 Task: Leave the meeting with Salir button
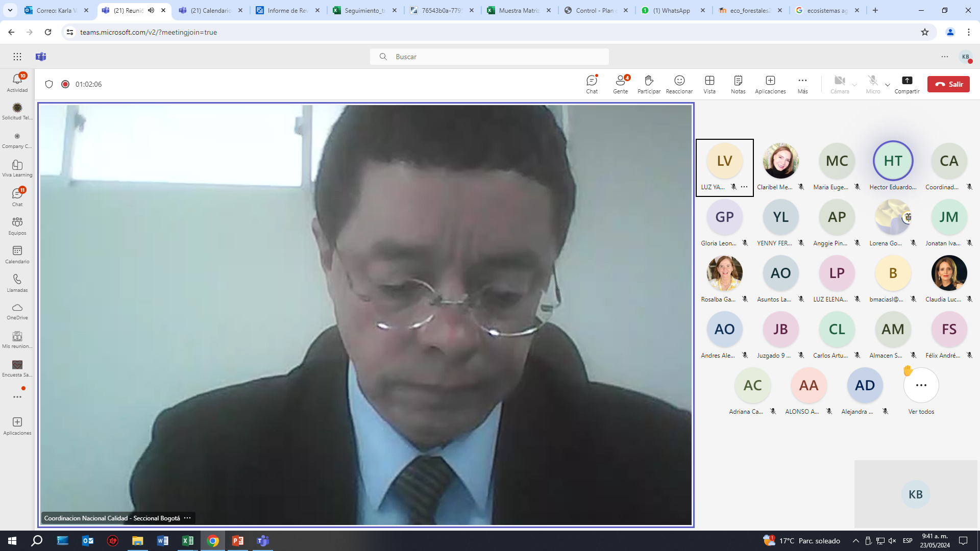pyautogui.click(x=948, y=84)
